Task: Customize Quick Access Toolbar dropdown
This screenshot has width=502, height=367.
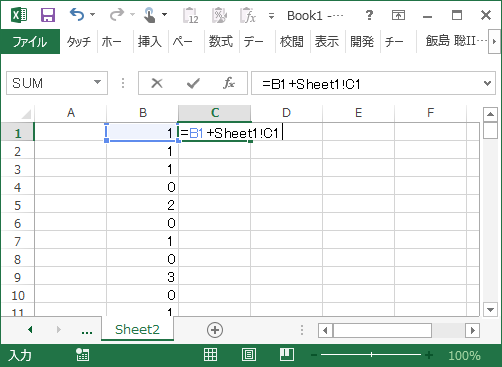Action: [271, 16]
